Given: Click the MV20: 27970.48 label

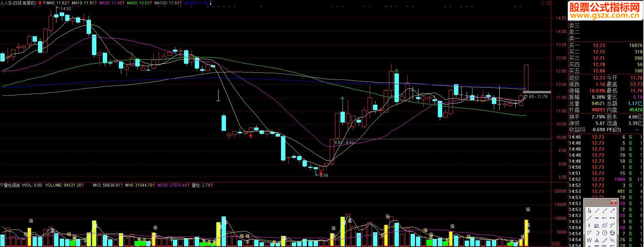Looking at the screenshot, I should [x=172, y=185].
